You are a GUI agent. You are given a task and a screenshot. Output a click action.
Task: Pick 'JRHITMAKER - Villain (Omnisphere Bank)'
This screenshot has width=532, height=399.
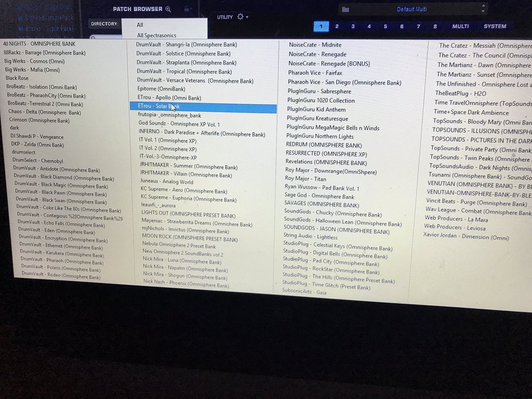click(x=186, y=175)
